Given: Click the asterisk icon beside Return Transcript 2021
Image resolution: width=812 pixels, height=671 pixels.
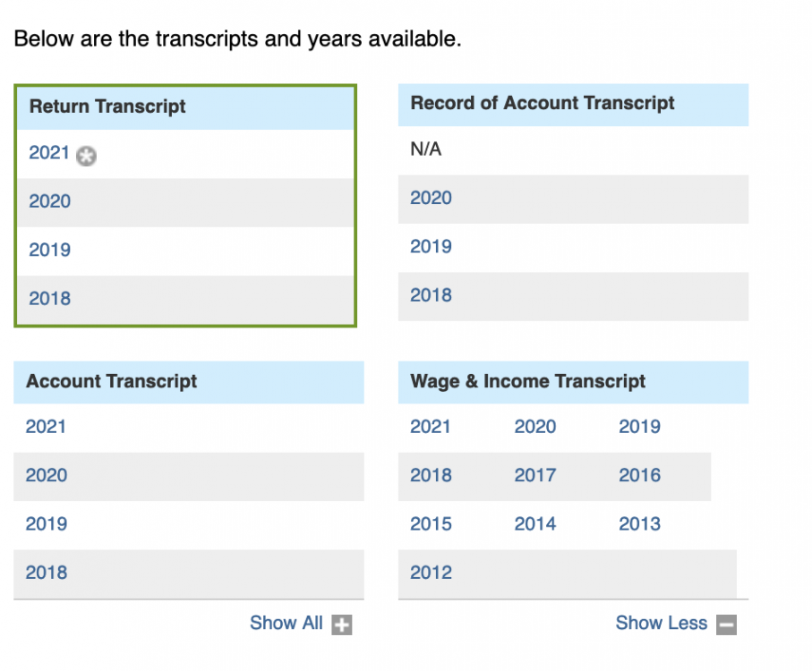Looking at the screenshot, I should 86,157.
